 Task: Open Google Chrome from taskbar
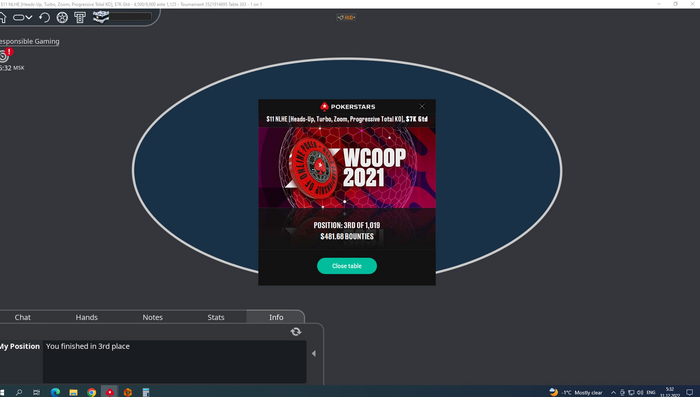pos(92,392)
